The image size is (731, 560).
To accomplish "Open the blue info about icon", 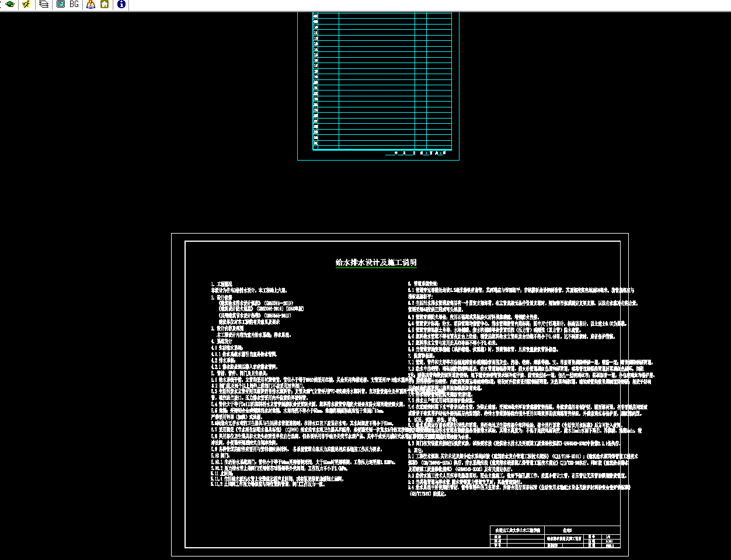I will pos(121,4).
